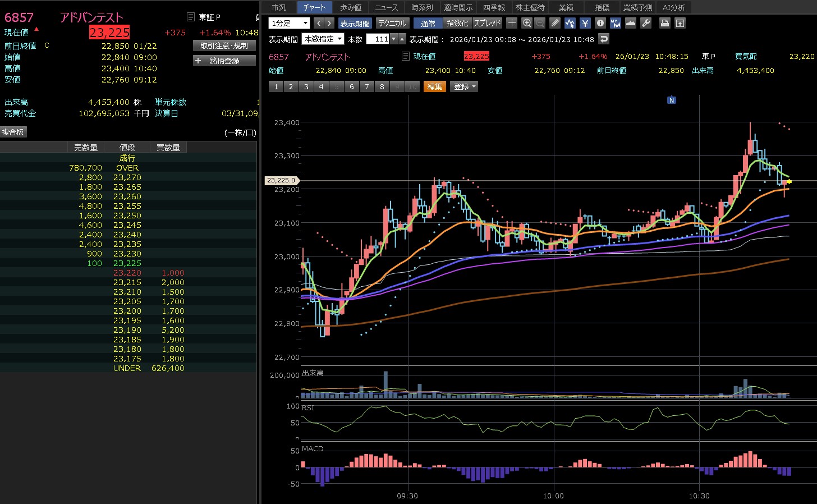Screen dimensions: 817x504
Task: Click the zoom-in magnifier icon
Action: point(526,23)
